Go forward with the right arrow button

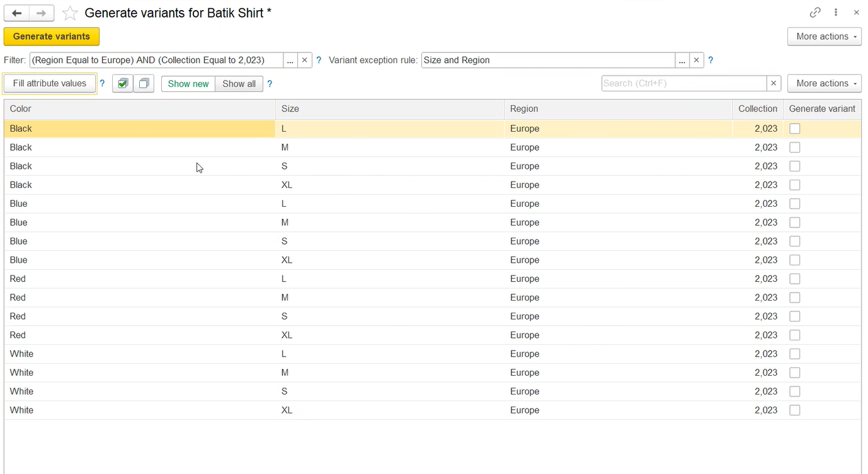pos(41,13)
